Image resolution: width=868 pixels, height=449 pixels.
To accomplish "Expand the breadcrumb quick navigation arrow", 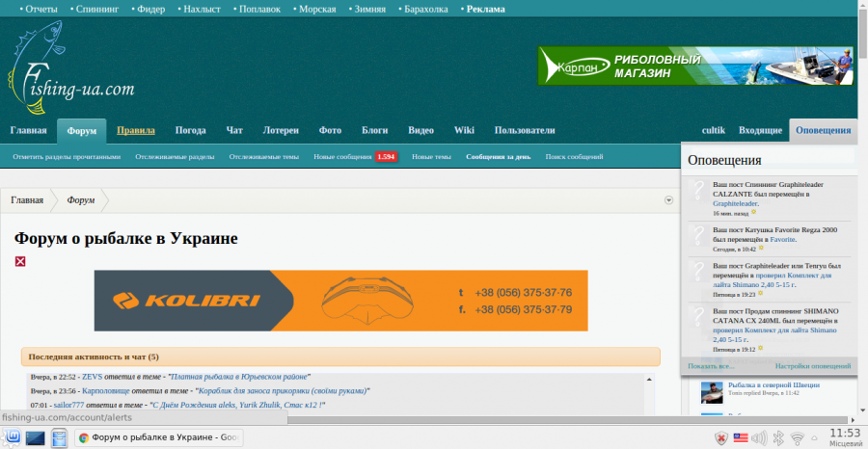I will 668,200.
